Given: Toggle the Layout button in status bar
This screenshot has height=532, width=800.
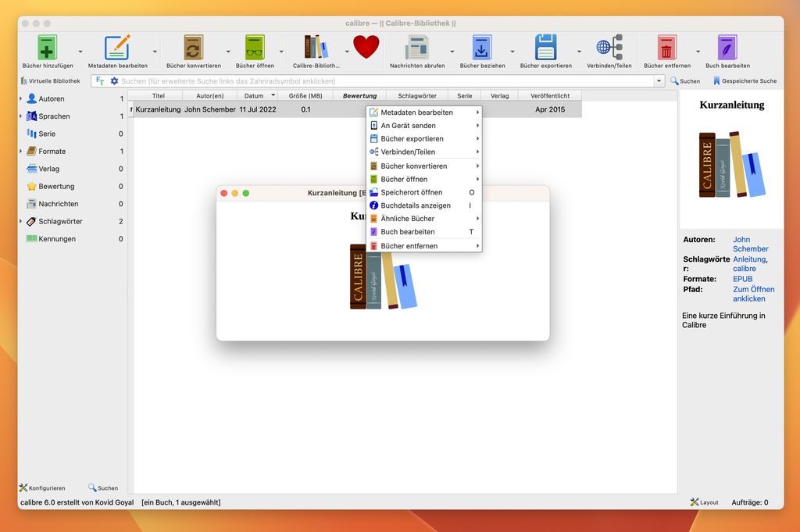Looking at the screenshot, I should [704, 502].
